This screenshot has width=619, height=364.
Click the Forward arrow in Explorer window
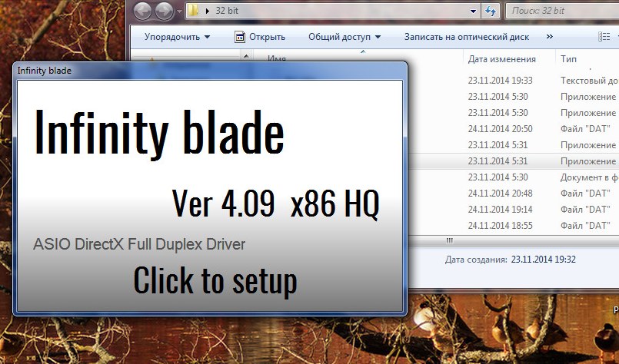click(165, 11)
